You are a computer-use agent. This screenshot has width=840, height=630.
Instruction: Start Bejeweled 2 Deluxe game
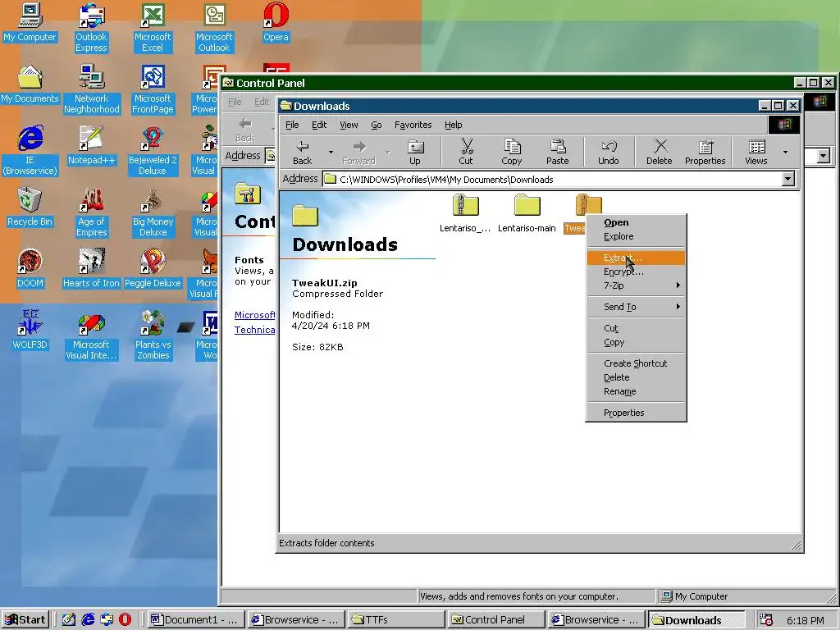(x=153, y=151)
